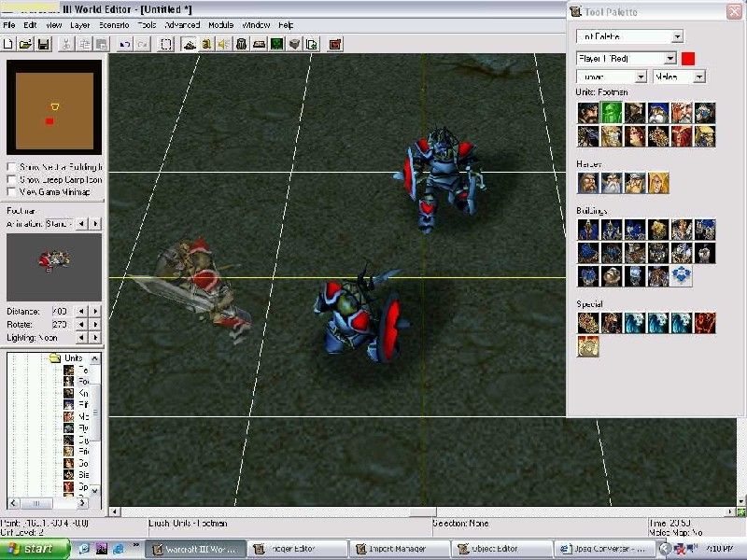Select the lone icon in Special second row
Image resolution: width=747 pixels, height=560 pixels.
coord(588,346)
